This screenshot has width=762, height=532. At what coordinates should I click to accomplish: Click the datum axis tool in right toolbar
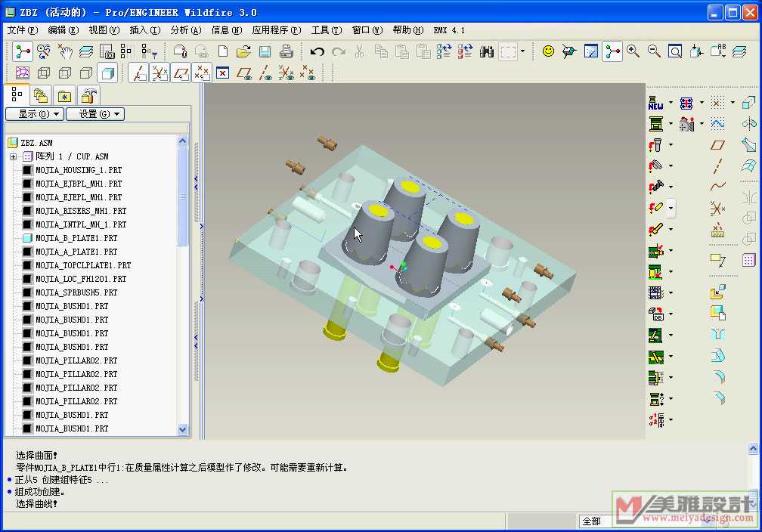(718, 165)
